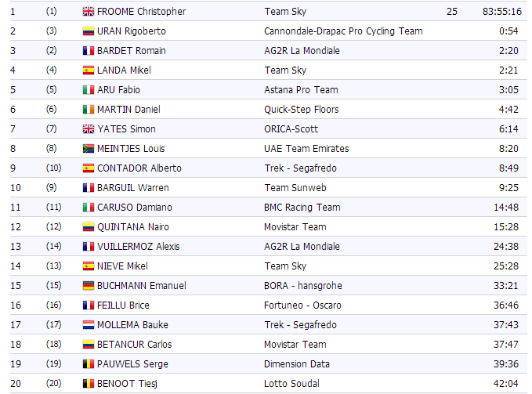The image size is (532, 394).
Task: Open rider page for CONTADOR Alberto
Action: click(x=139, y=168)
